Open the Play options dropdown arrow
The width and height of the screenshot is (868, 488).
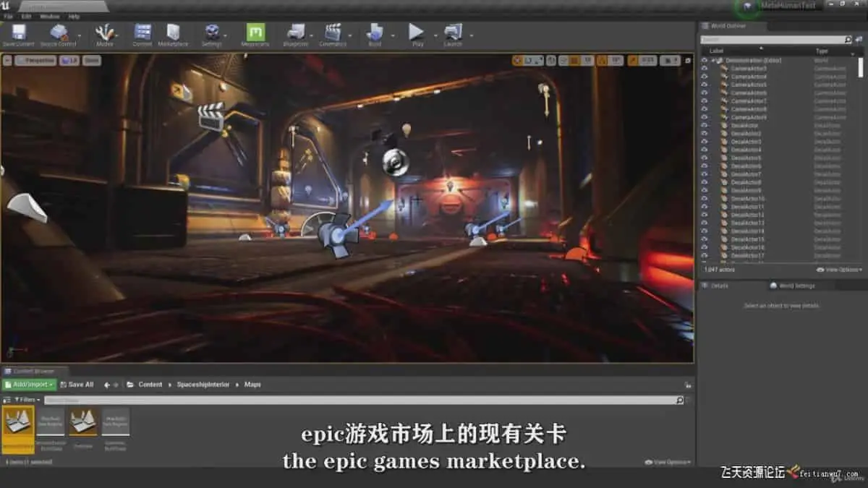click(434, 35)
